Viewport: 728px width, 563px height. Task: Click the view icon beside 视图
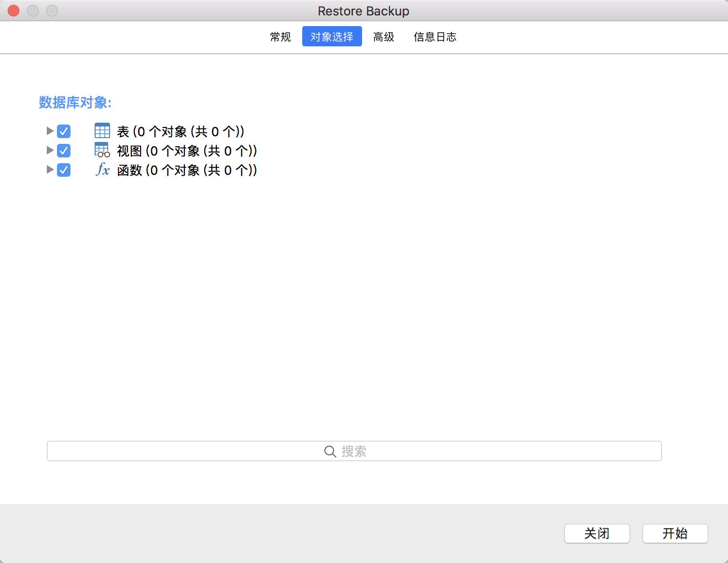pyautogui.click(x=102, y=150)
